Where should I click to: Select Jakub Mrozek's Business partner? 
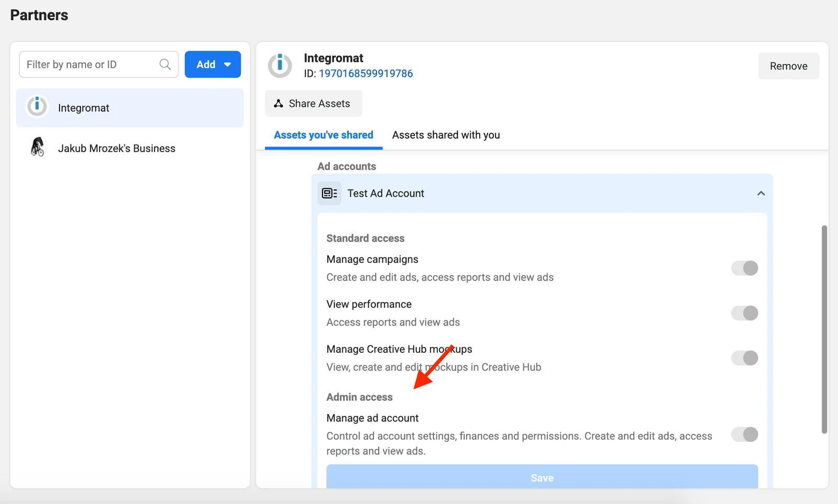130,148
